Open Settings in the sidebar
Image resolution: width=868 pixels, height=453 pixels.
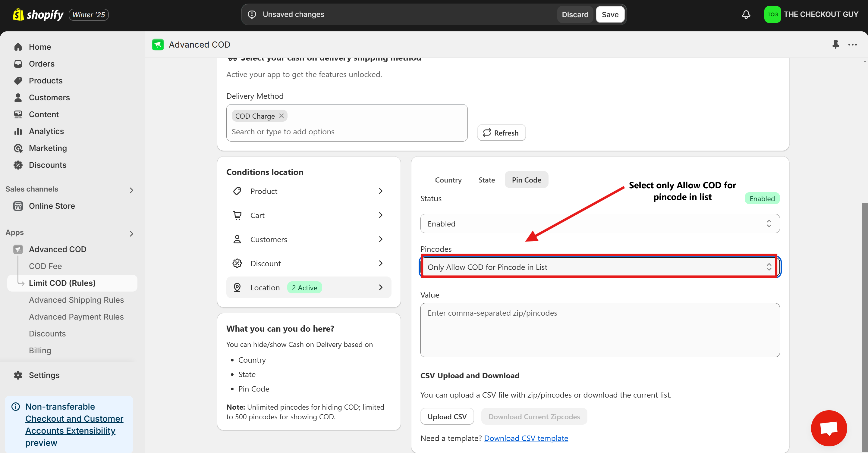click(44, 375)
